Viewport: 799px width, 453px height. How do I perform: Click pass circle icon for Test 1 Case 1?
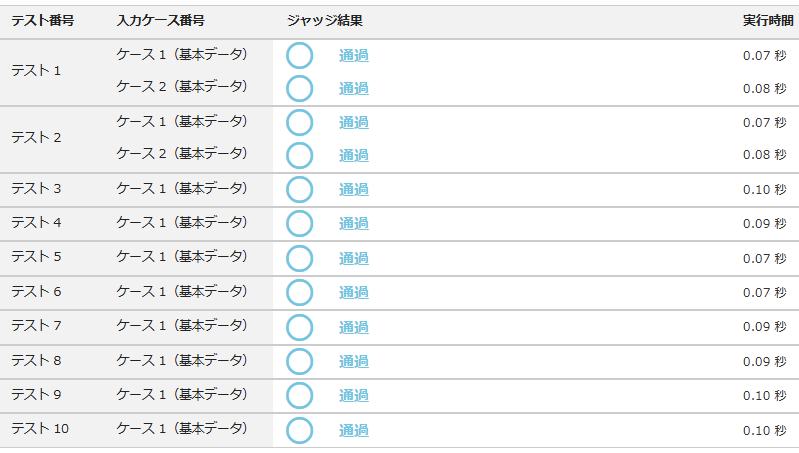click(x=300, y=56)
